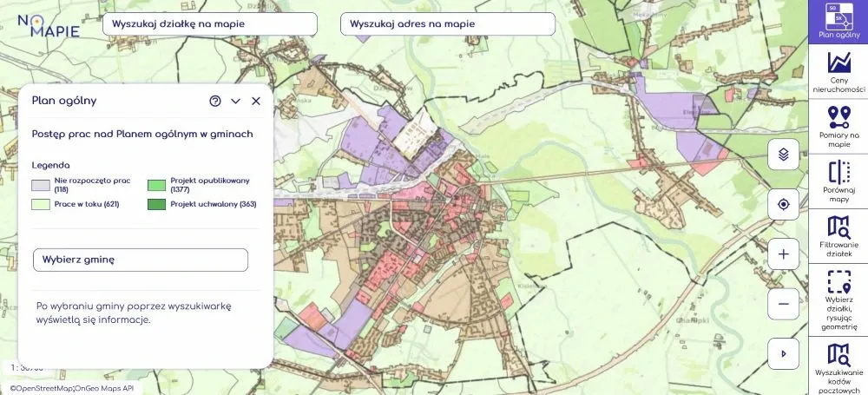Click the Legenda heading text
The height and width of the screenshot is (395, 868).
pos(51,165)
